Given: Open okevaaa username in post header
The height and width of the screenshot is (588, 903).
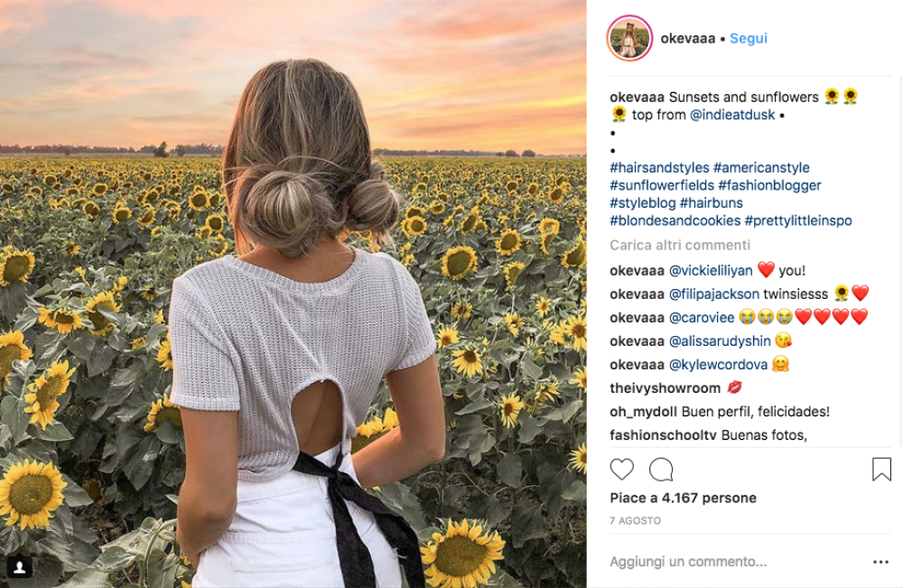Looking at the screenshot, I should [x=688, y=39].
